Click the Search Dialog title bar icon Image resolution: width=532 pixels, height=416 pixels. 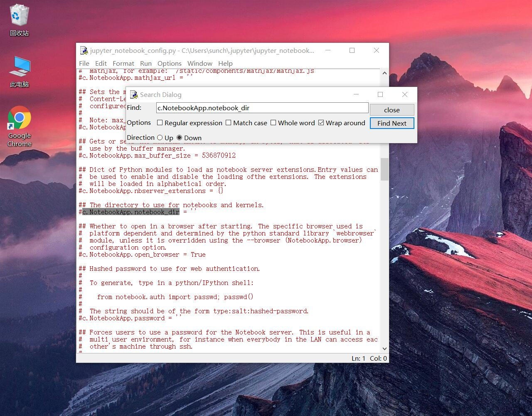click(x=134, y=95)
